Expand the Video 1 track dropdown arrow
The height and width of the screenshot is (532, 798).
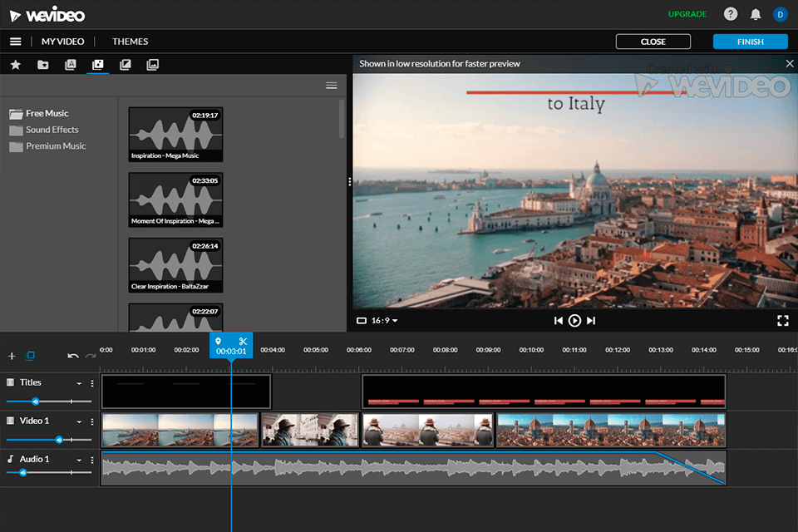click(79, 421)
